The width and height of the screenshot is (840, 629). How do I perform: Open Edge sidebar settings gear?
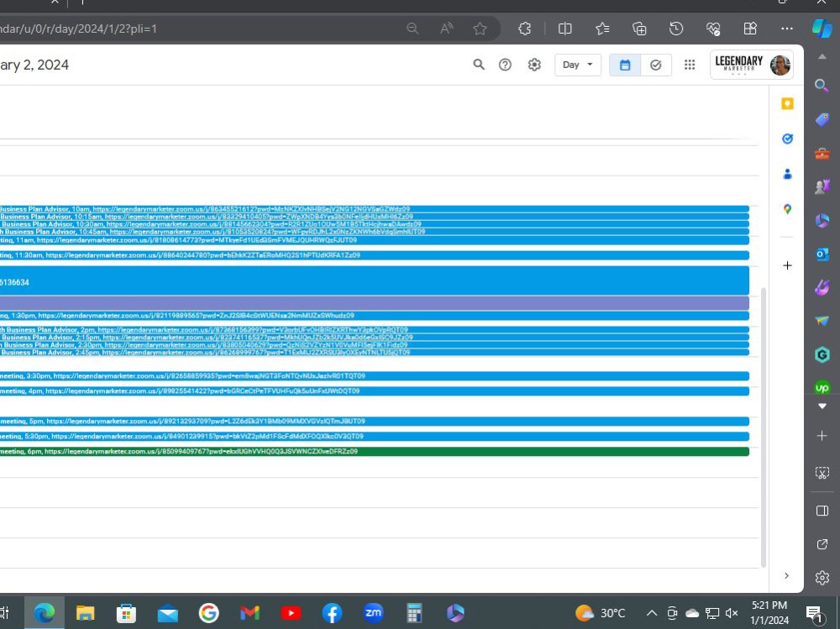822,578
